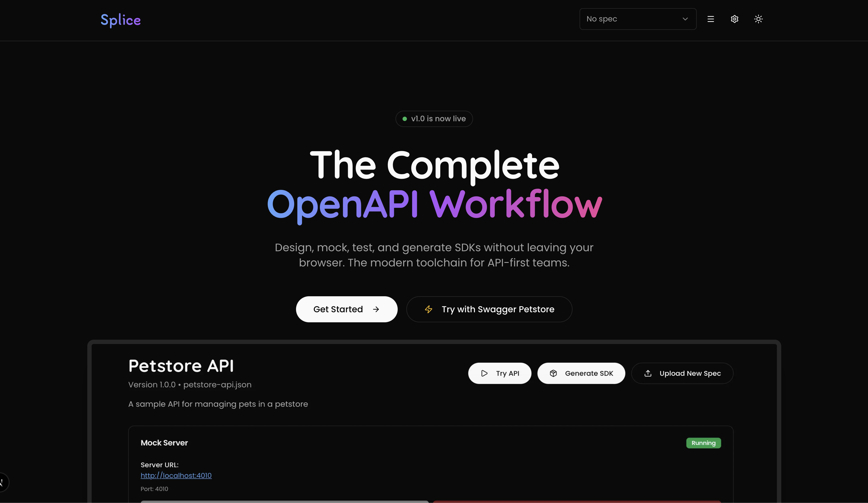Open the hamburger menu icon

pos(711,19)
